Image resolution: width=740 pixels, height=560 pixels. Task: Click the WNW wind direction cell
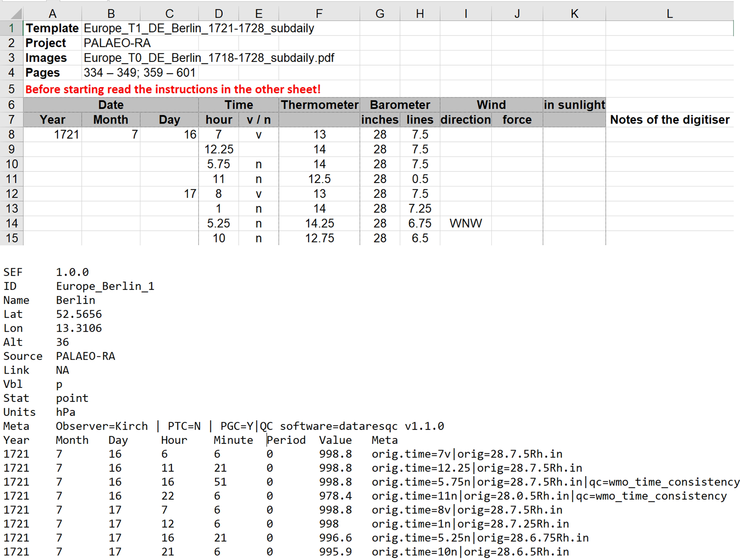click(x=465, y=224)
